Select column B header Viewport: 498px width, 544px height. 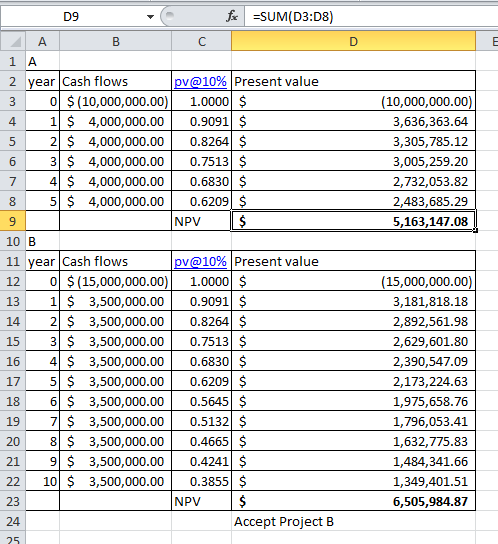pos(116,42)
